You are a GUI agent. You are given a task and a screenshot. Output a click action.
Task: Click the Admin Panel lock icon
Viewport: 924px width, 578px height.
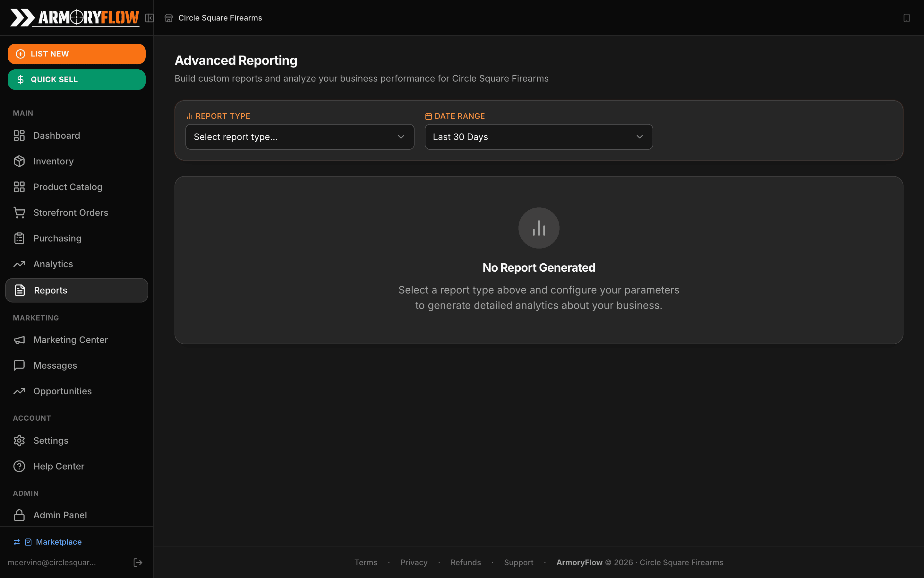click(x=19, y=515)
